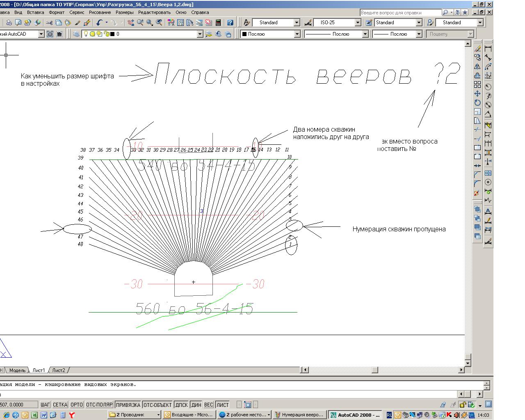Select the Mirror tool
525x420 pixels.
pyautogui.click(x=477, y=66)
